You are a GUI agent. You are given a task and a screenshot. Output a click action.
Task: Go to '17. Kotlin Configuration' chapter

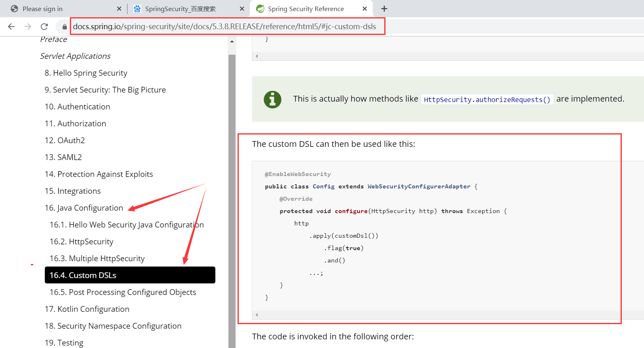pyautogui.click(x=87, y=309)
